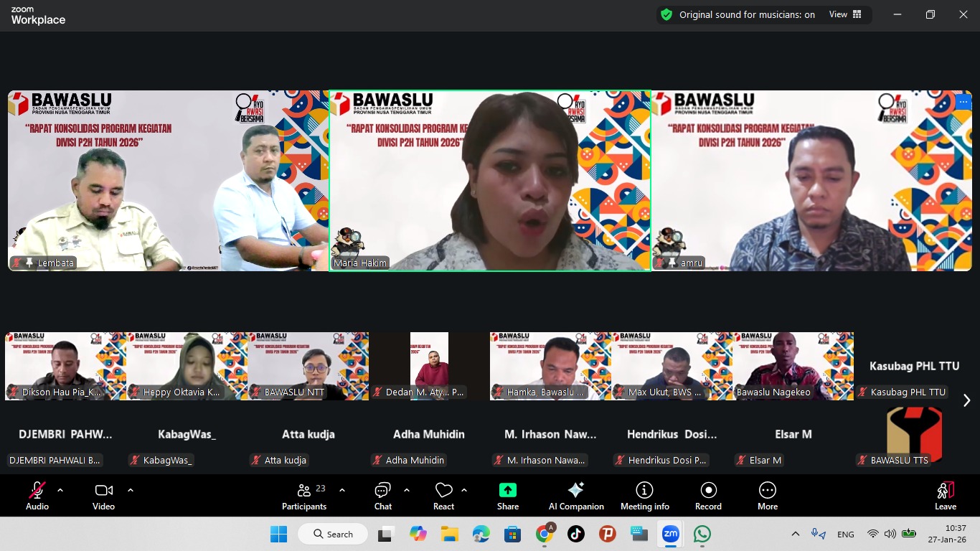Open more options on amru's video tile
Screen dimensions: 980x551
click(x=963, y=102)
